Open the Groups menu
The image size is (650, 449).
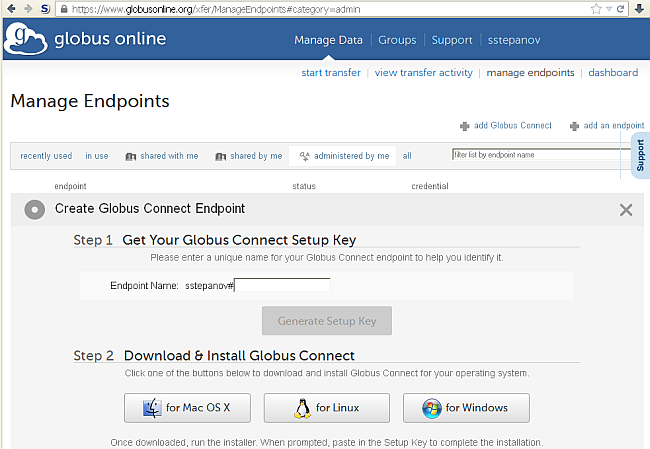pyautogui.click(x=397, y=40)
